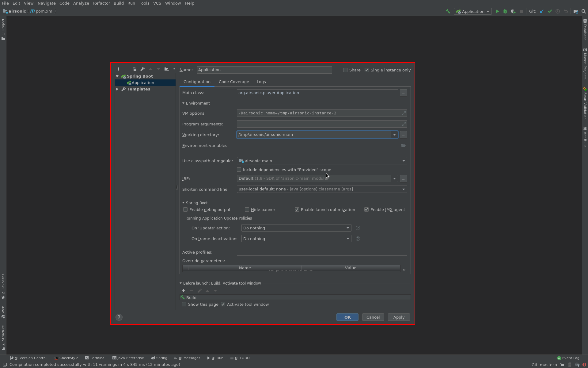This screenshot has width=588, height=368.
Task: Open the Project tool window
Action: [3, 29]
